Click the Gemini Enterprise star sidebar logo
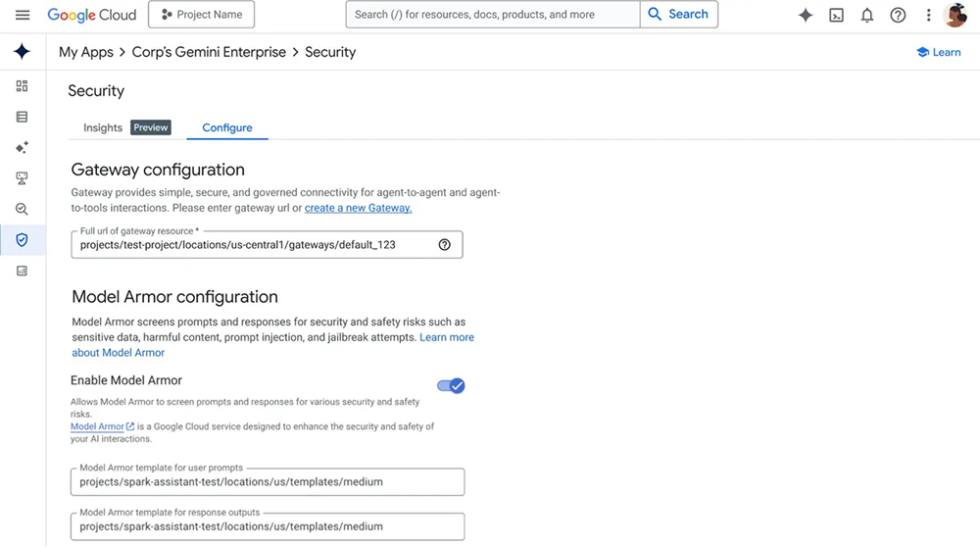 tap(22, 51)
